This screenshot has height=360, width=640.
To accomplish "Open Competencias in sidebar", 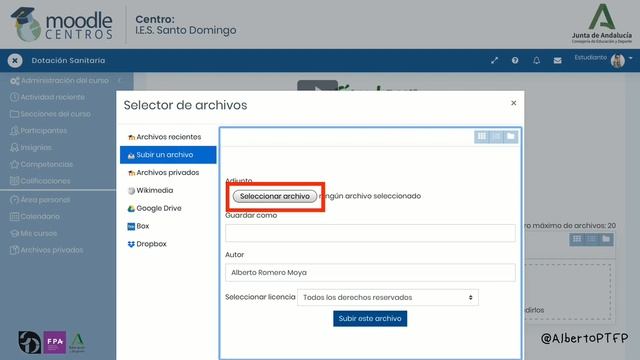I will (x=41, y=164).
